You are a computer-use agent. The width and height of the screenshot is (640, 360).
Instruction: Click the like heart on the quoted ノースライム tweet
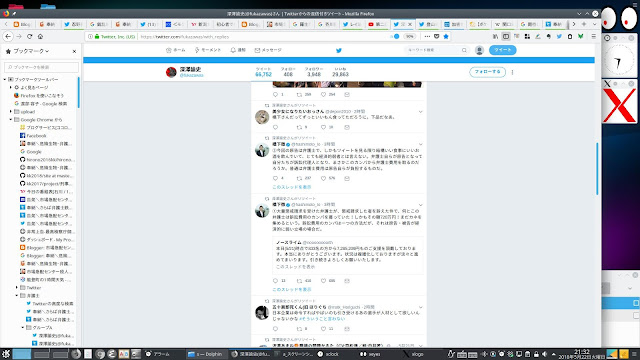click(x=323, y=281)
